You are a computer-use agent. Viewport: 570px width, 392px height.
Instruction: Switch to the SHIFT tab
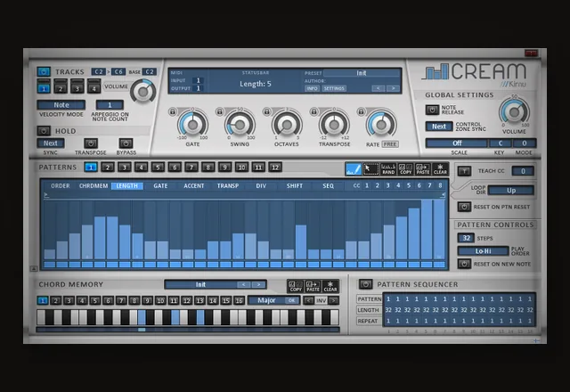coord(295,186)
